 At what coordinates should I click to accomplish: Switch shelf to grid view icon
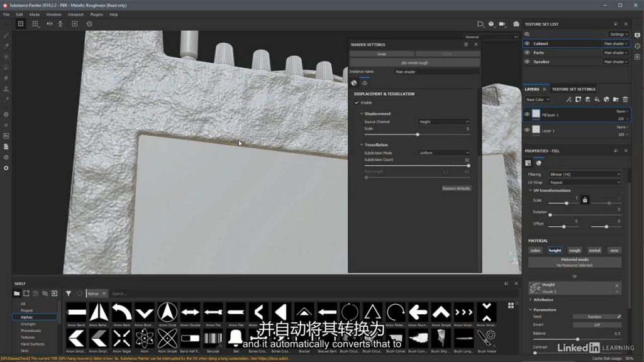pyautogui.click(x=511, y=305)
